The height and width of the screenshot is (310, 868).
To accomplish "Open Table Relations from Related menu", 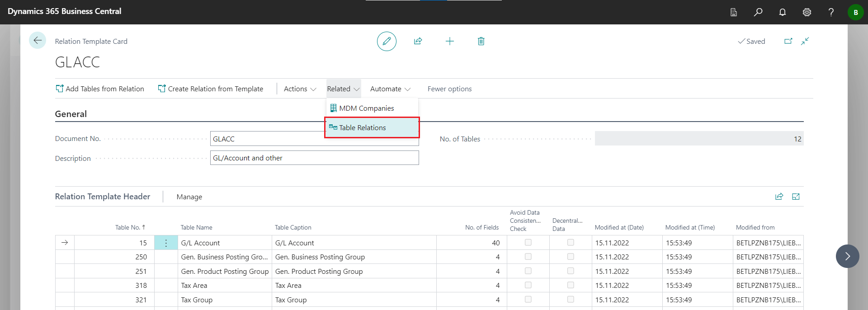I will click(372, 127).
